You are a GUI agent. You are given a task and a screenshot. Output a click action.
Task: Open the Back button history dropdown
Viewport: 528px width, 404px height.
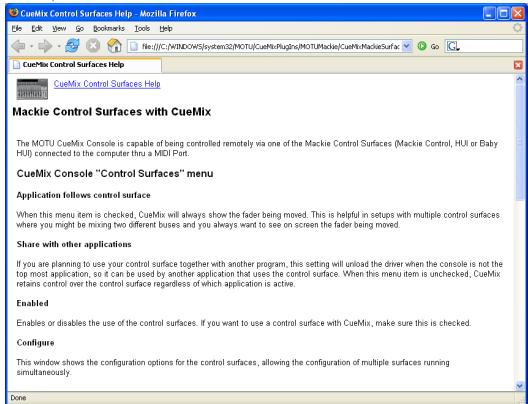coord(32,46)
